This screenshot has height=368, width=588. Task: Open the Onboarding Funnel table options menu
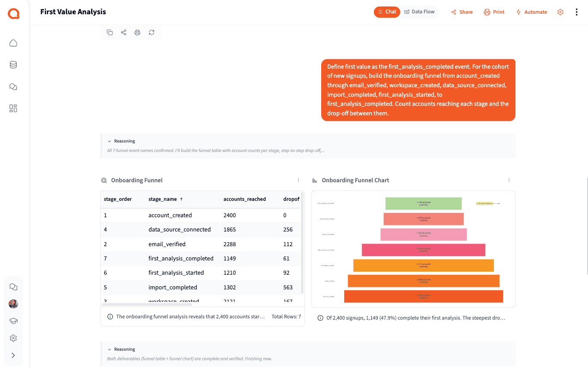(298, 181)
